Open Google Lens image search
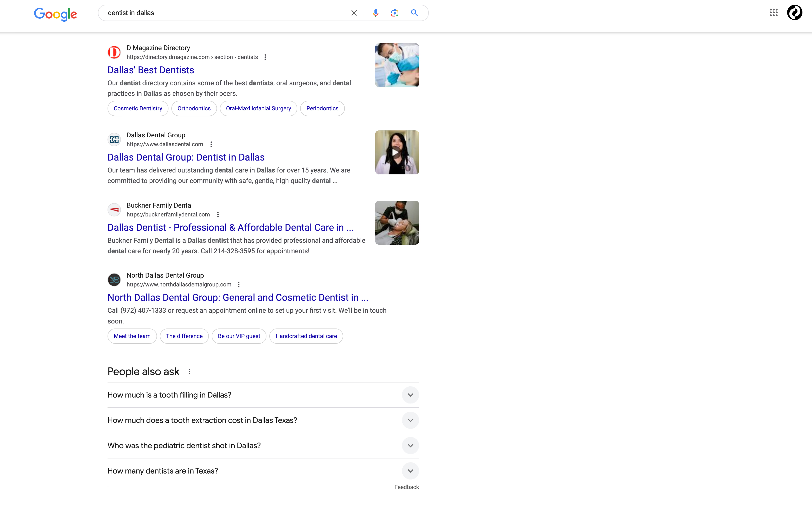 coord(395,13)
